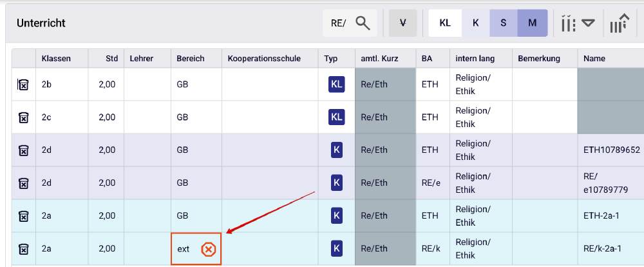The width and height of the screenshot is (644, 267).
Task: Click the 'ext' Bereich cell
Action: tap(184, 249)
